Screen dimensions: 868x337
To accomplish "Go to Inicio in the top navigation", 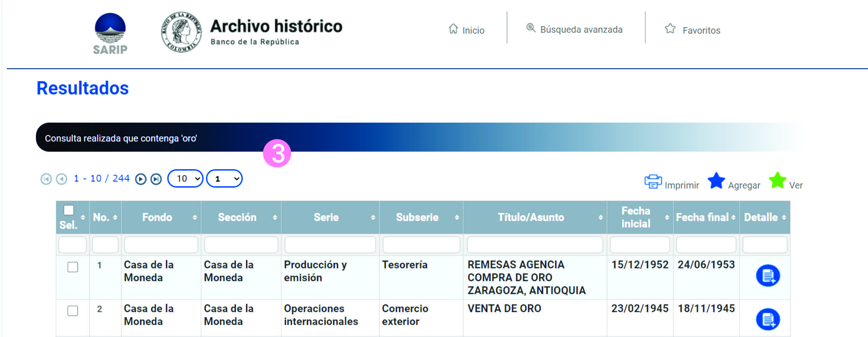I will point(467,30).
